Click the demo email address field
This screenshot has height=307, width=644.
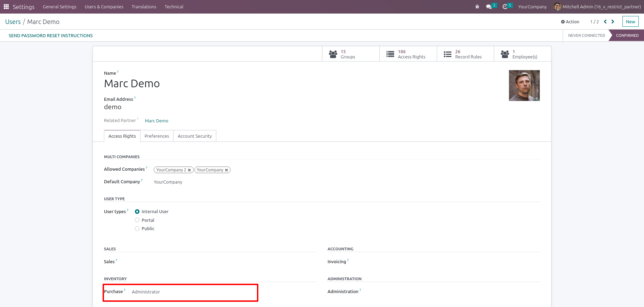[x=113, y=107]
